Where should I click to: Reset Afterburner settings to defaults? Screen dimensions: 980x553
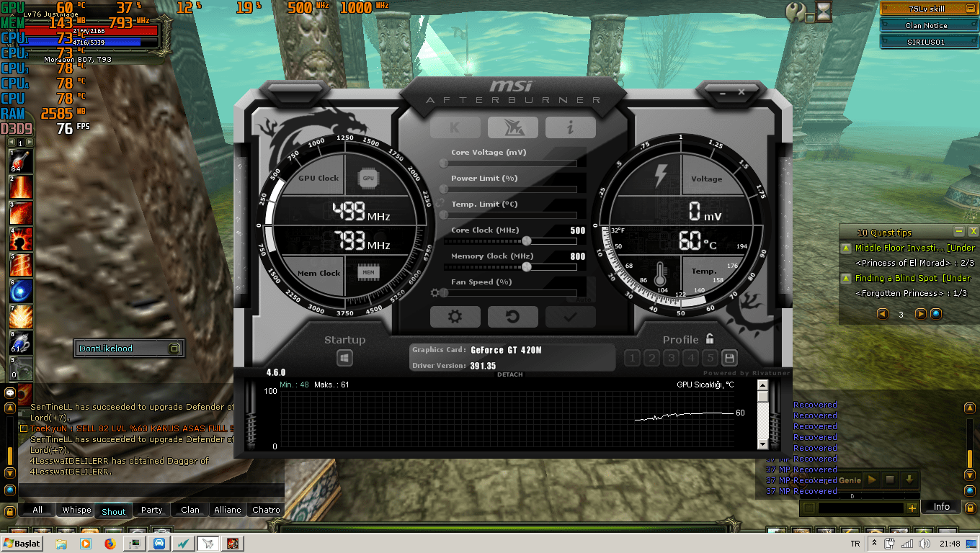[512, 317]
